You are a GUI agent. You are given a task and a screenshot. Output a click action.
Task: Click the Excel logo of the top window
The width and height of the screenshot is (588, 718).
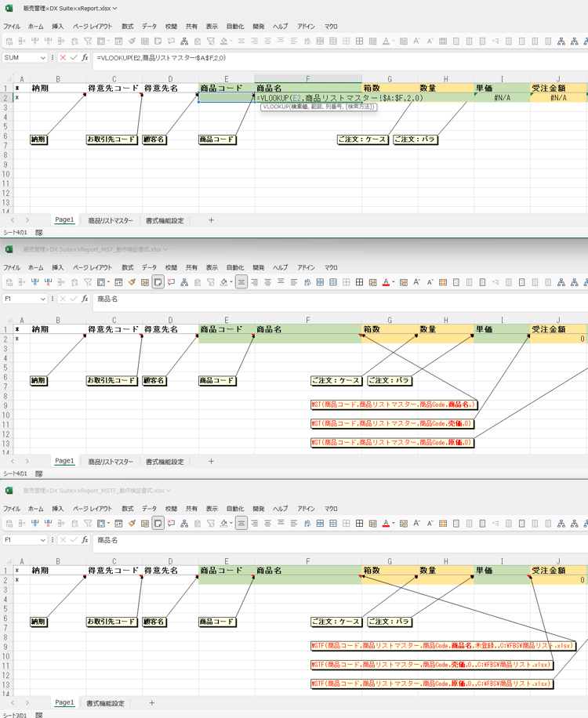coord(9,9)
